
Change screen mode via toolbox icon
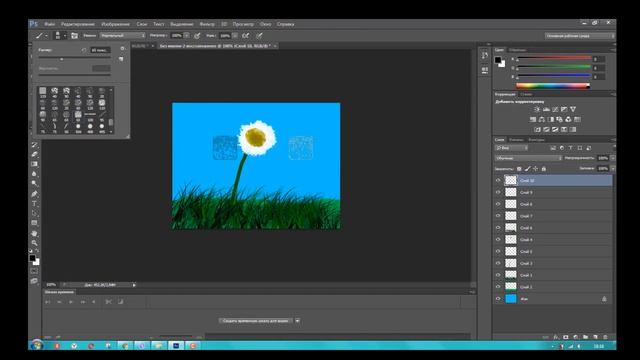coord(34,281)
